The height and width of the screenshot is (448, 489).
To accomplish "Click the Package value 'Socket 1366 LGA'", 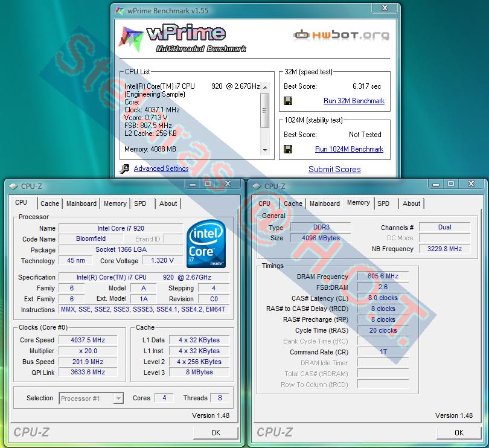I will [121, 249].
